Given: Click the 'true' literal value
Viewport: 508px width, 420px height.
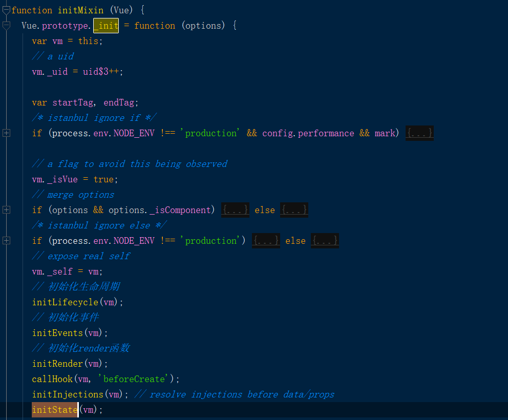Looking at the screenshot, I should 103,179.
